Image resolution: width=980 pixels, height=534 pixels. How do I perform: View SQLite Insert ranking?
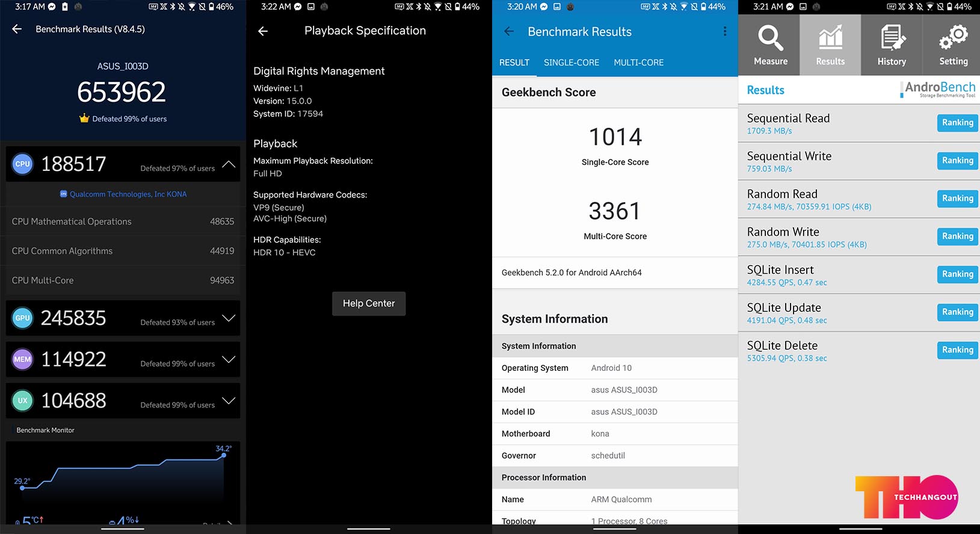957,275
